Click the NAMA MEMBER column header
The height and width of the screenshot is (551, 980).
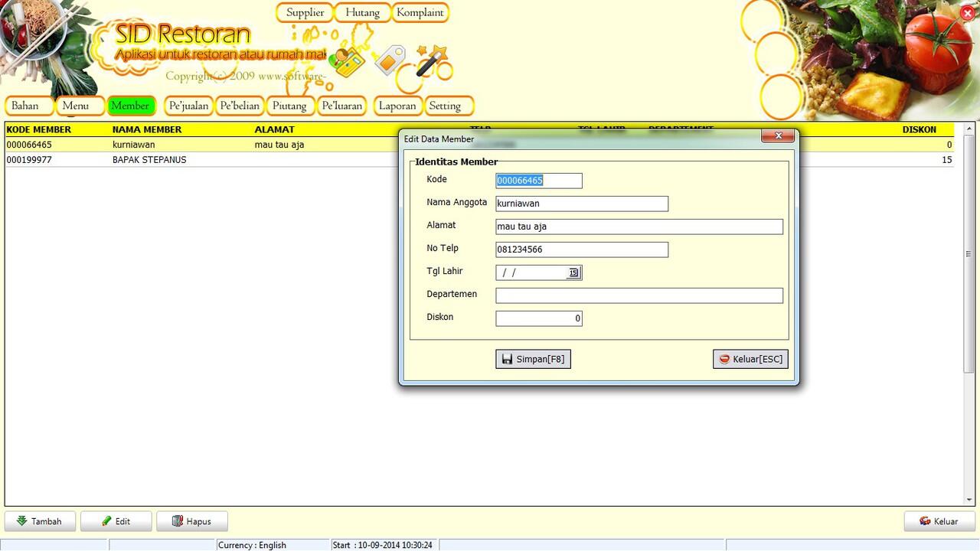147,129
